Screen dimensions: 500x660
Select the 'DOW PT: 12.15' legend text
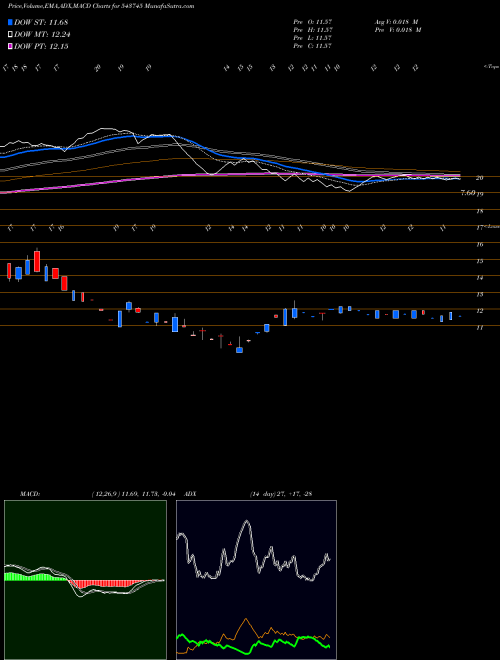(41, 47)
